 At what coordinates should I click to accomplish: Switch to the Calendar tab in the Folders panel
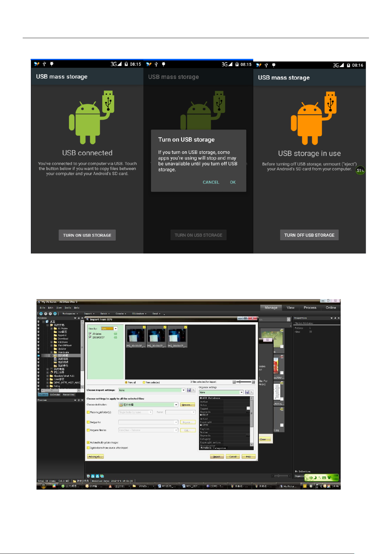point(55,395)
